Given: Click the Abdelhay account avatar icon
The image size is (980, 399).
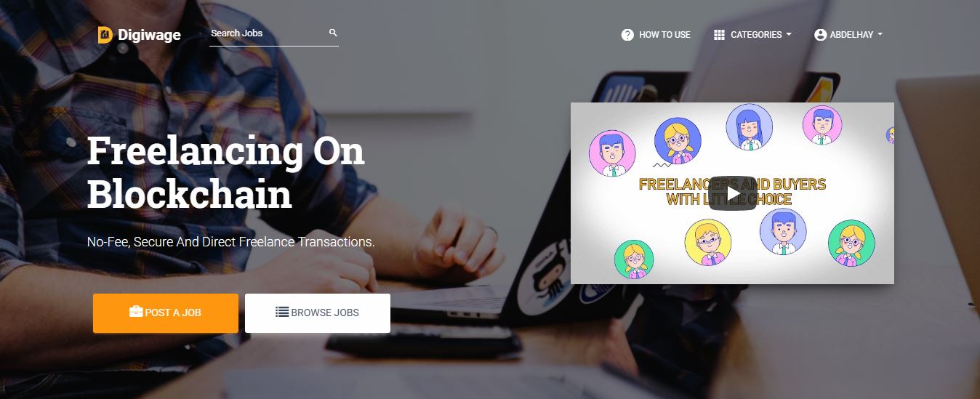Looking at the screenshot, I should [821, 35].
